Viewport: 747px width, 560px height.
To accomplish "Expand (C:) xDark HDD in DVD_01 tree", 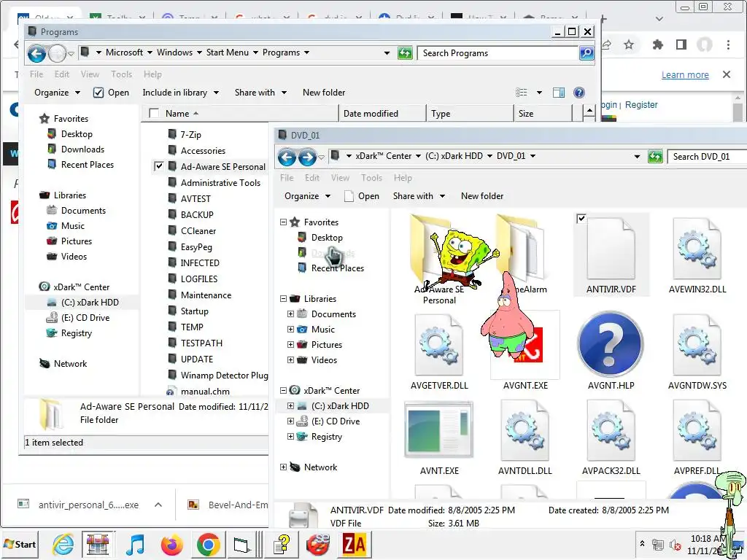I will [x=290, y=405].
